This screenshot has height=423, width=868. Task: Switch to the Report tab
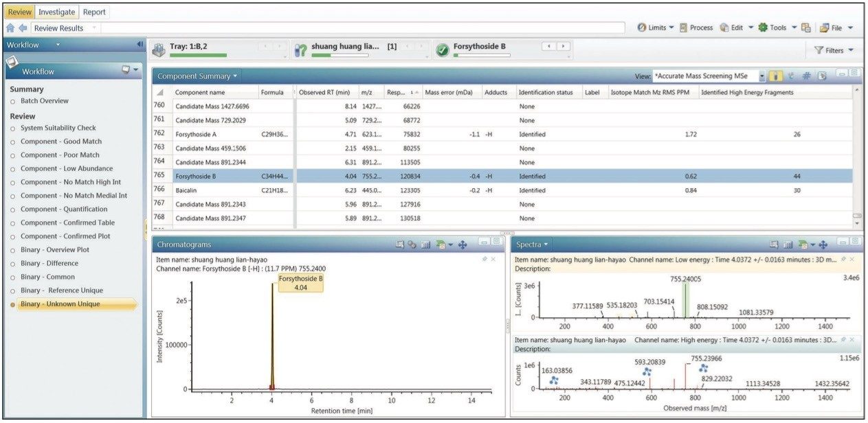click(x=94, y=12)
